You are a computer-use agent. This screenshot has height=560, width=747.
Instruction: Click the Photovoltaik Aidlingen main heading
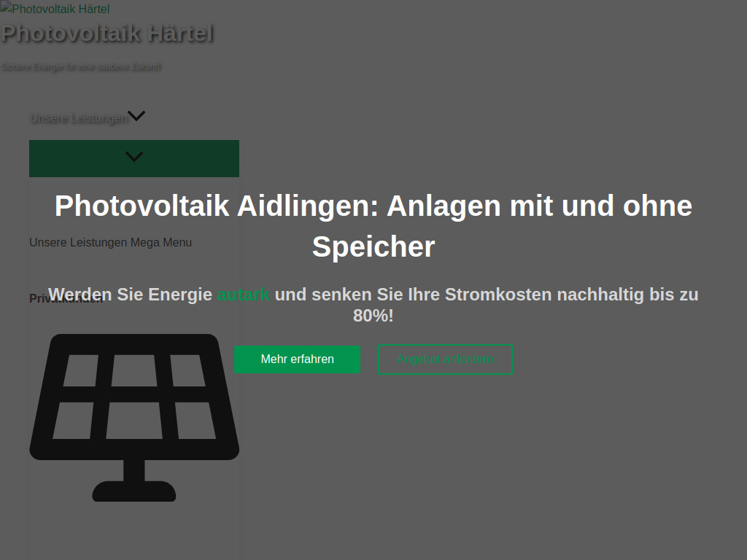[x=373, y=225]
